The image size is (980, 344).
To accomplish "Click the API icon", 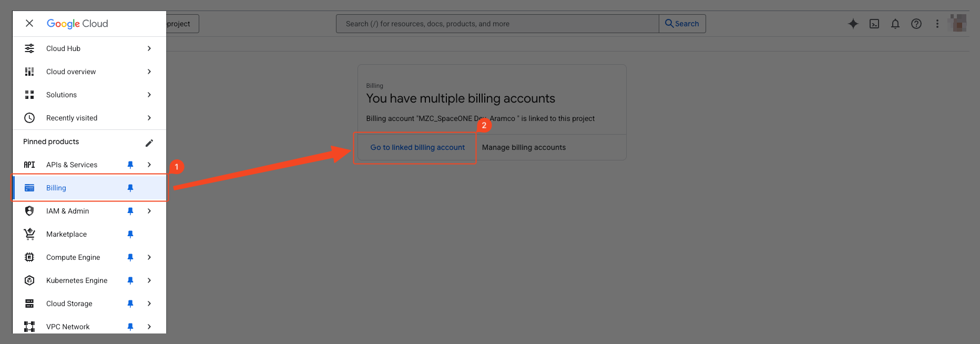I will pos(29,165).
